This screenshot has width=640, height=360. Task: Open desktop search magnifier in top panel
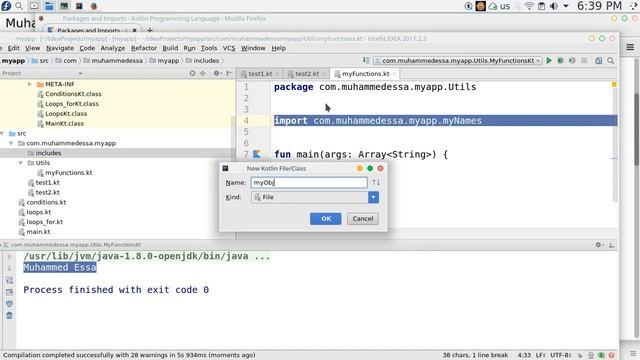coord(19,6)
